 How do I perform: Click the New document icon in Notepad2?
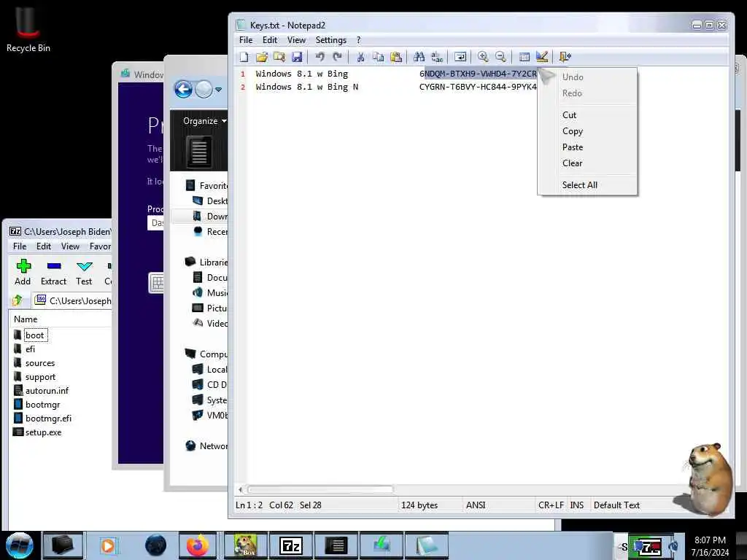(244, 57)
